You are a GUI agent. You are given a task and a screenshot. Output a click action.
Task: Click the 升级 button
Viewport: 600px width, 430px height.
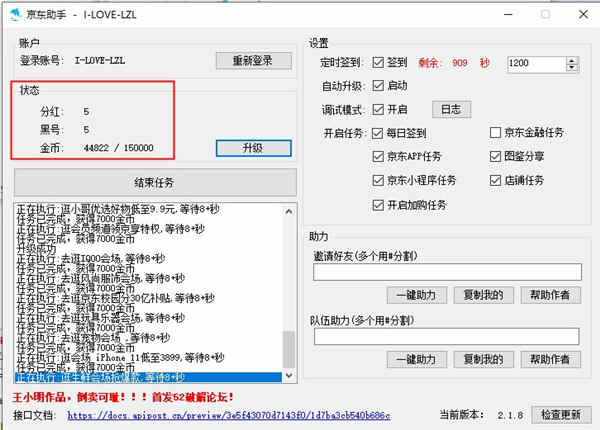[x=254, y=148]
